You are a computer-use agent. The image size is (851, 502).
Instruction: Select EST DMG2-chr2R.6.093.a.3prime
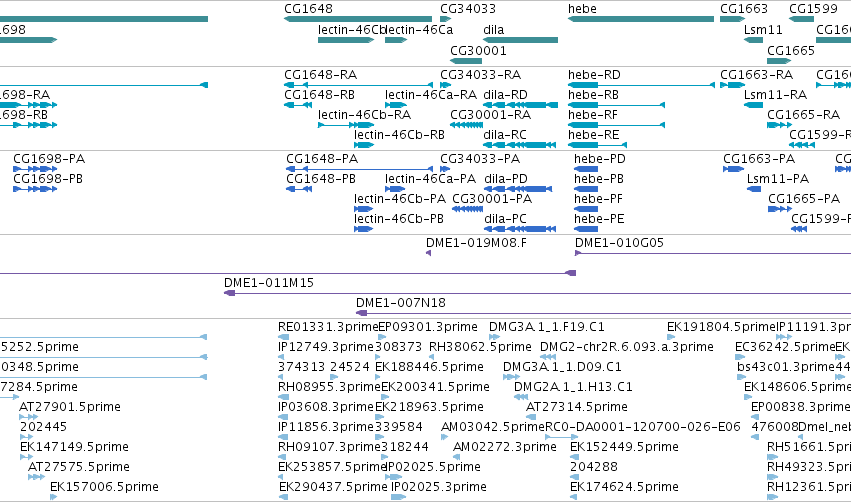pos(626,347)
